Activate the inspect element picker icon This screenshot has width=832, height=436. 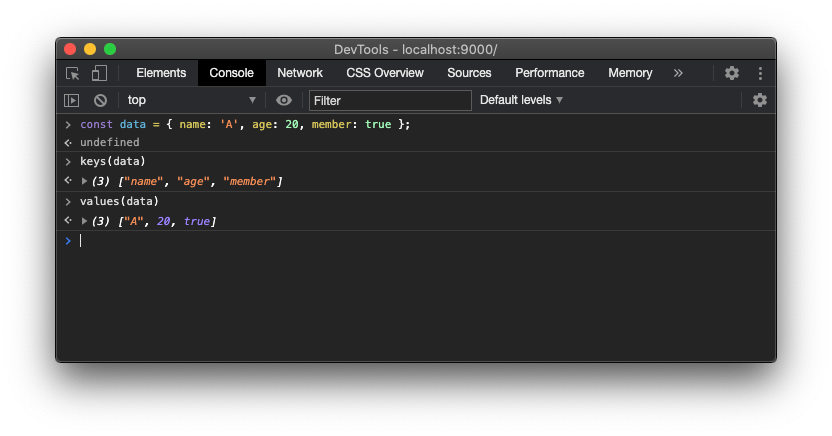tap(73, 73)
